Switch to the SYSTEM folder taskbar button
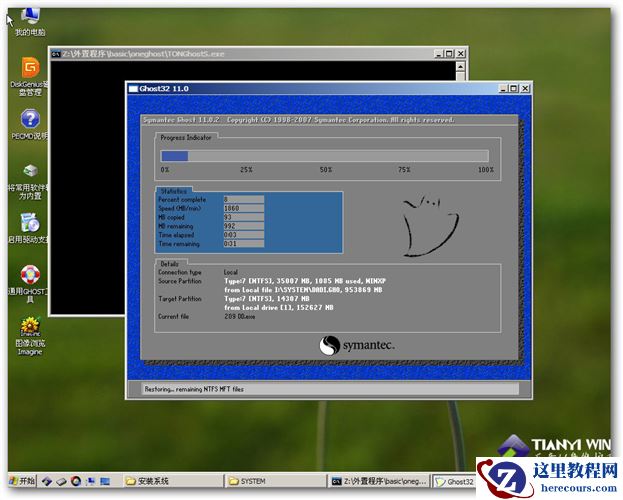623x500 pixels. click(276, 481)
